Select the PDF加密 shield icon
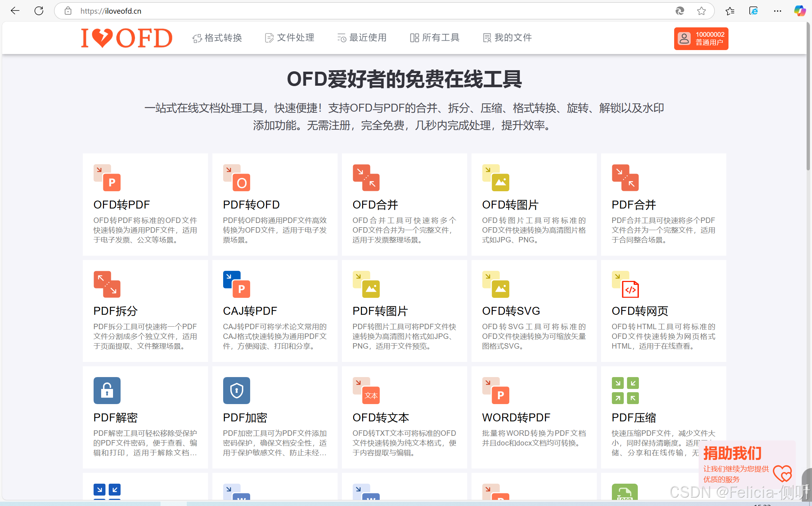 point(236,390)
